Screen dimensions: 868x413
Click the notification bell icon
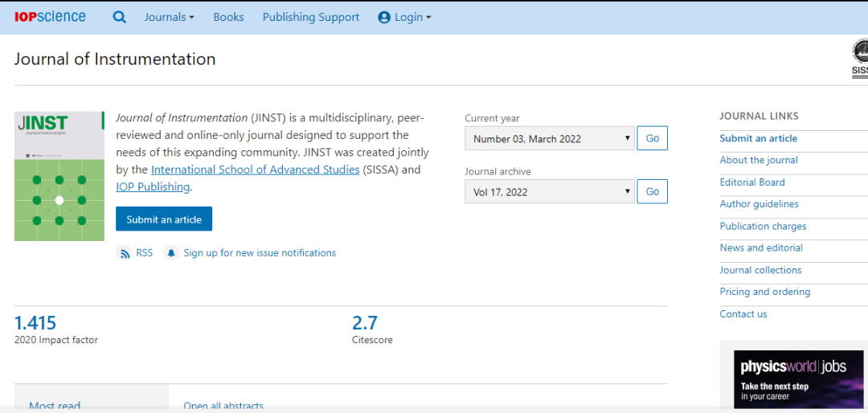coord(171,253)
